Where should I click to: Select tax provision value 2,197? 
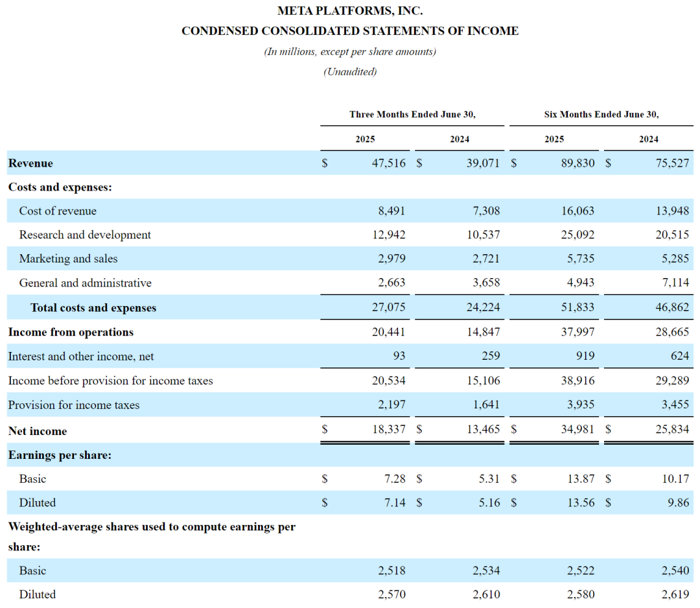pos(391,404)
